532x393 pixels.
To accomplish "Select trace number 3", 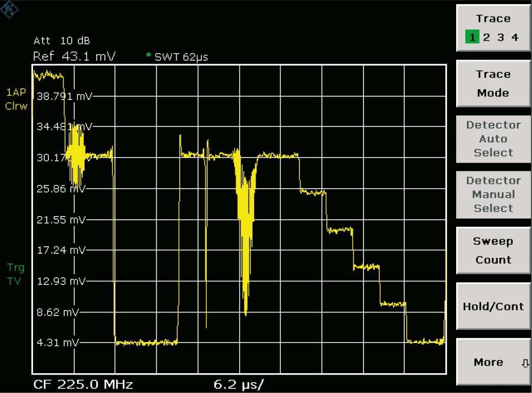I will coord(500,37).
